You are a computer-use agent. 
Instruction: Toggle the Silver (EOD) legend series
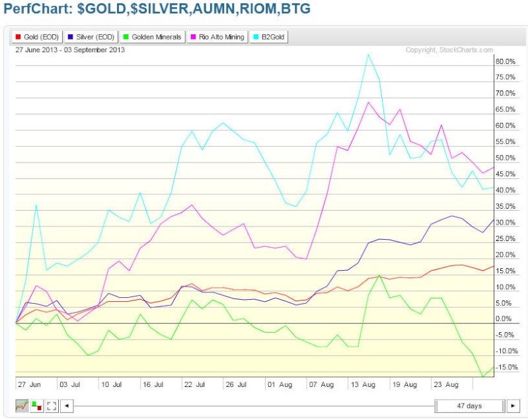[x=91, y=37]
